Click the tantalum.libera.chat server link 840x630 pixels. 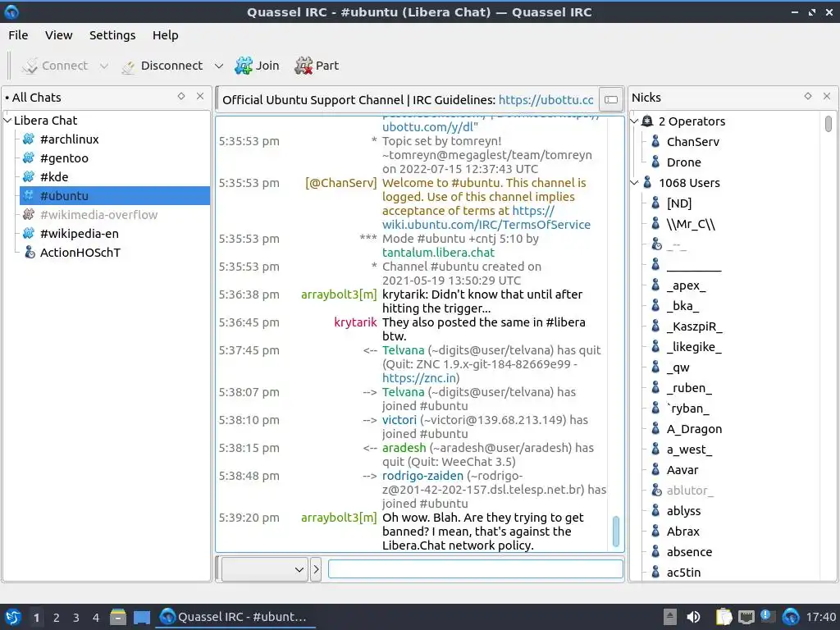coord(438,253)
